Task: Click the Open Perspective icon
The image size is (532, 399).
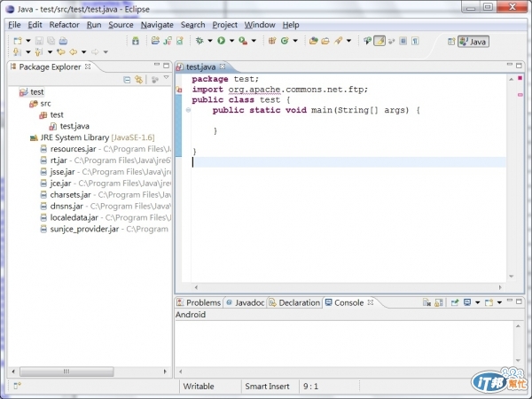Action: [451, 42]
